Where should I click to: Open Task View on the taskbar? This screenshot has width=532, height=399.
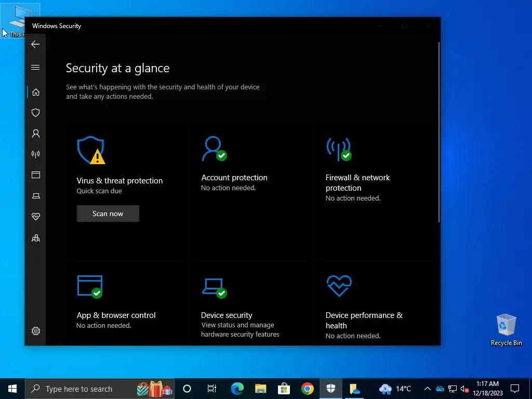pos(212,389)
